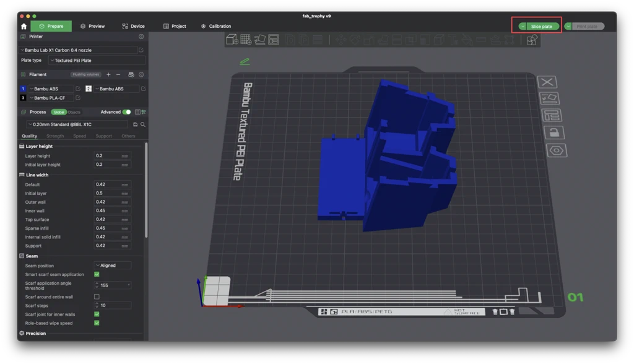Switch Process scope to Objects
This screenshot has width=634, height=364.
[74, 112]
